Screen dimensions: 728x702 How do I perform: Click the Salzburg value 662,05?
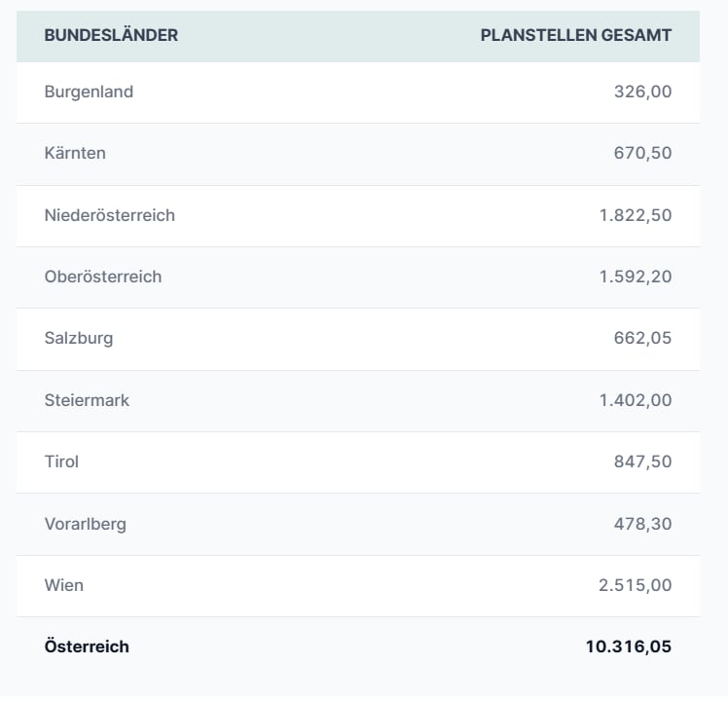tap(642, 338)
